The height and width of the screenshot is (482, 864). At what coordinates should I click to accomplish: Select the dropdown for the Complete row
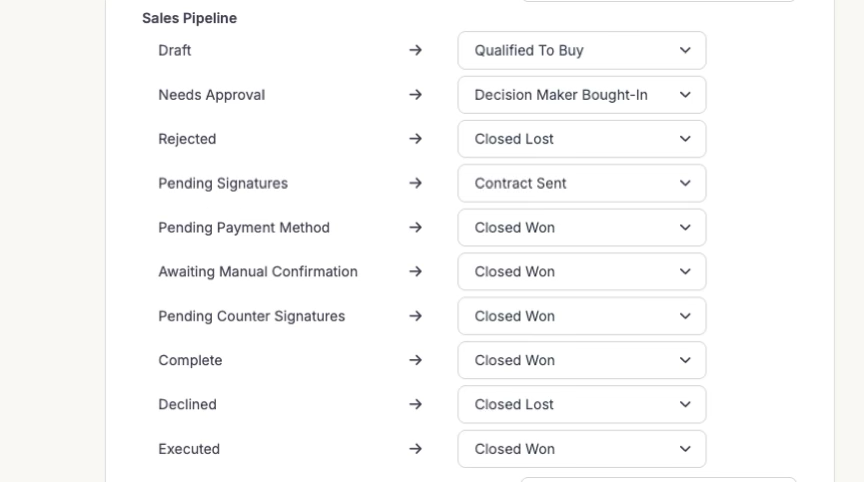[x=581, y=360]
